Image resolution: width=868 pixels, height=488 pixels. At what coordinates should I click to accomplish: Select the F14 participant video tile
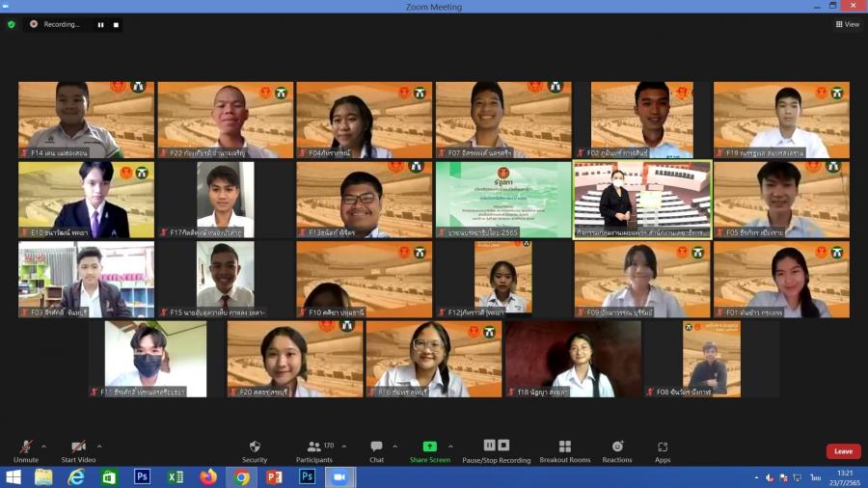pyautogui.click(x=86, y=120)
